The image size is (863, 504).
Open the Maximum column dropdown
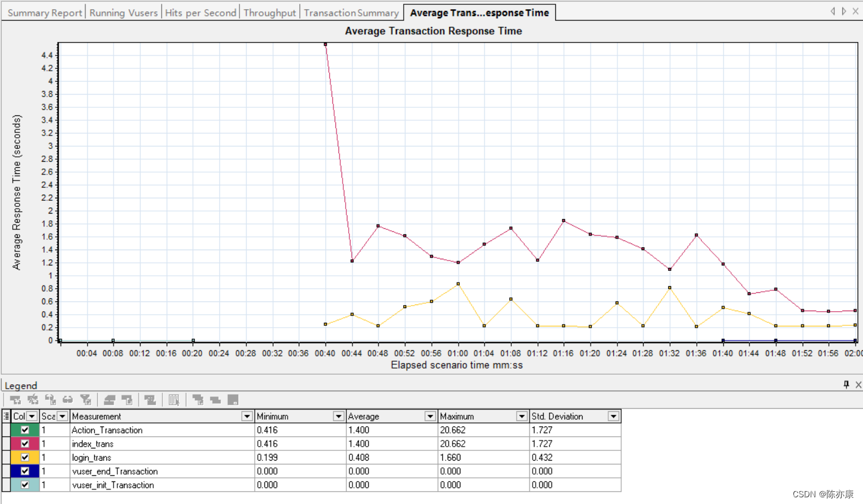(522, 416)
